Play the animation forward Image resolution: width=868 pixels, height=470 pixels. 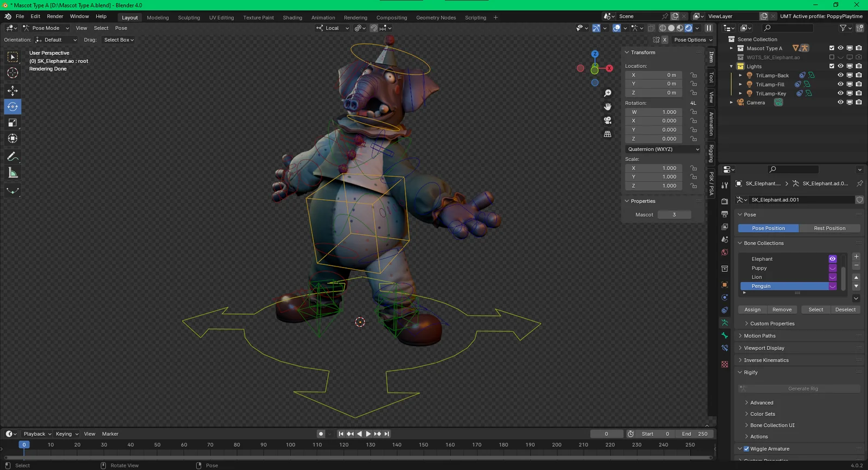368,434
